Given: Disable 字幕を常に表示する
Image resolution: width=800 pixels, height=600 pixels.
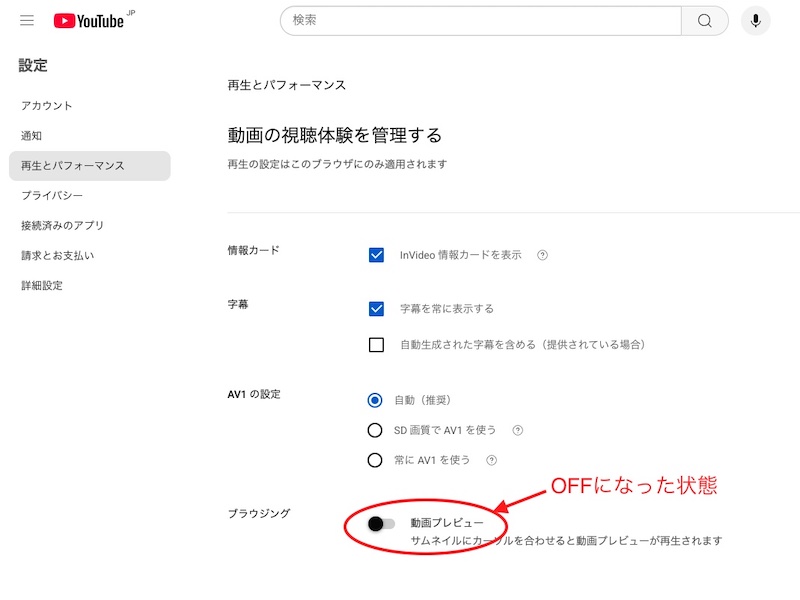Looking at the screenshot, I should tap(376, 309).
